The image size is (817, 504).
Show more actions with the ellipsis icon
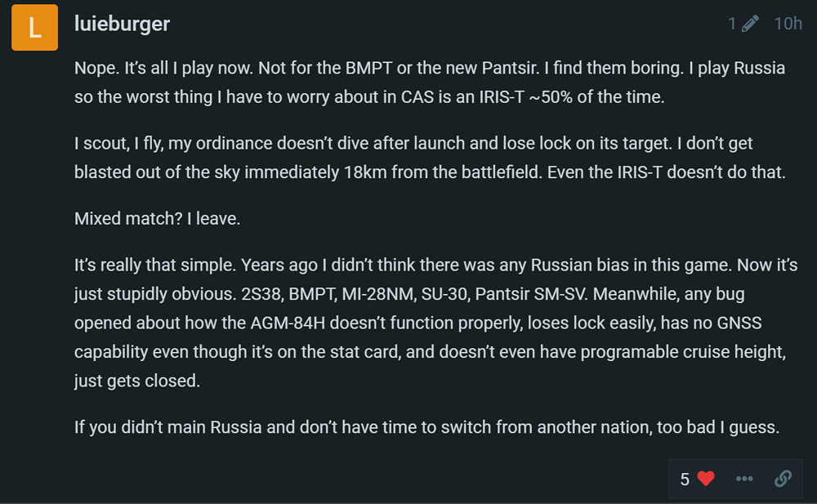(744, 479)
